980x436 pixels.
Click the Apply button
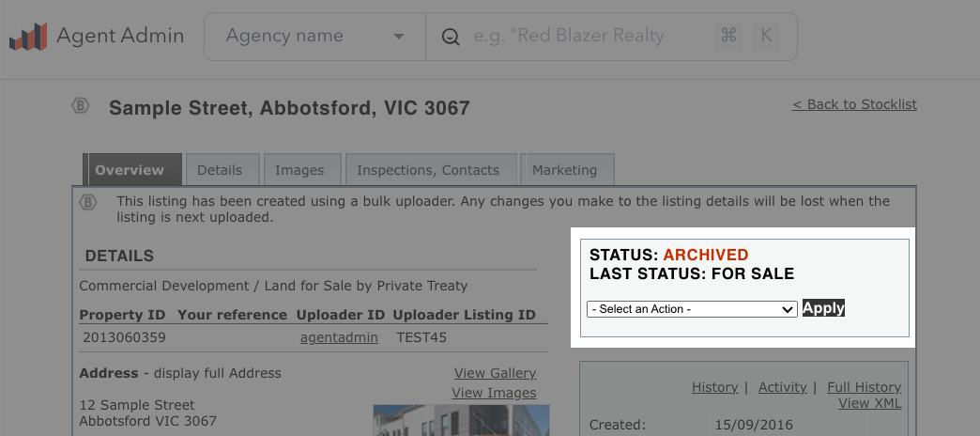click(824, 308)
